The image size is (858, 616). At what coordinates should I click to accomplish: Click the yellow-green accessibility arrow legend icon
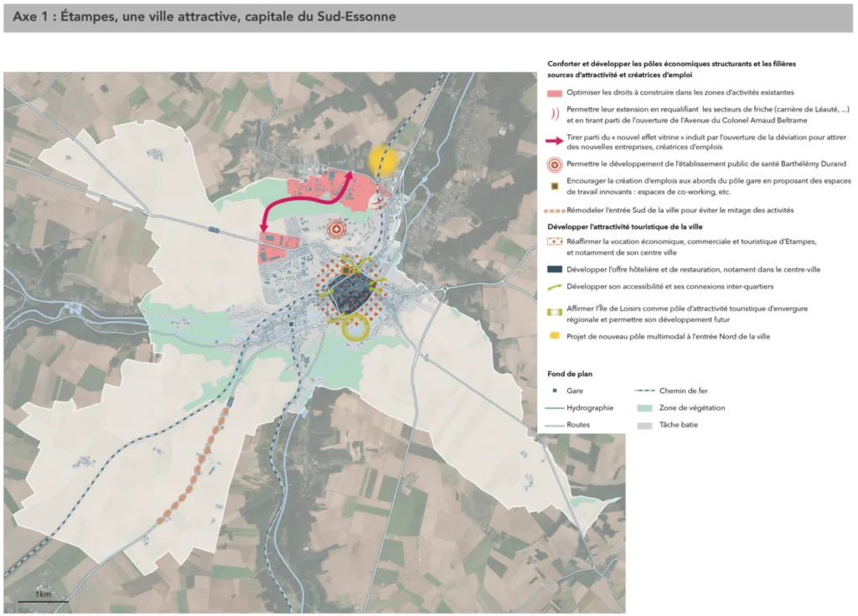(x=555, y=286)
